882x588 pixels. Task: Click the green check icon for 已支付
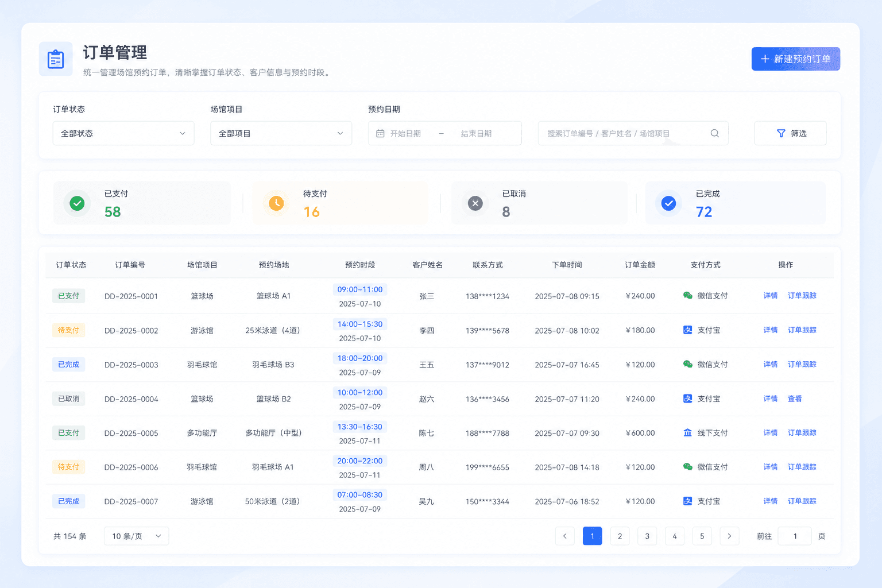pos(77,203)
